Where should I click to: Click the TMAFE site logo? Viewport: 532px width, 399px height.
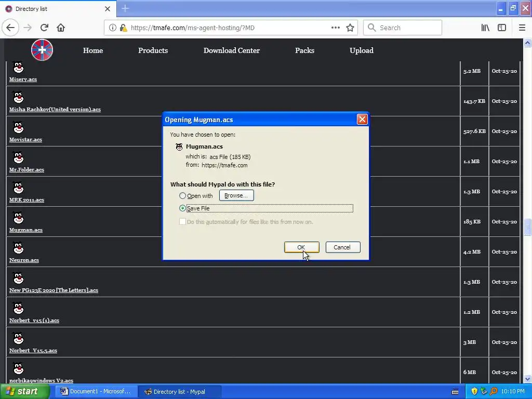[x=42, y=50]
